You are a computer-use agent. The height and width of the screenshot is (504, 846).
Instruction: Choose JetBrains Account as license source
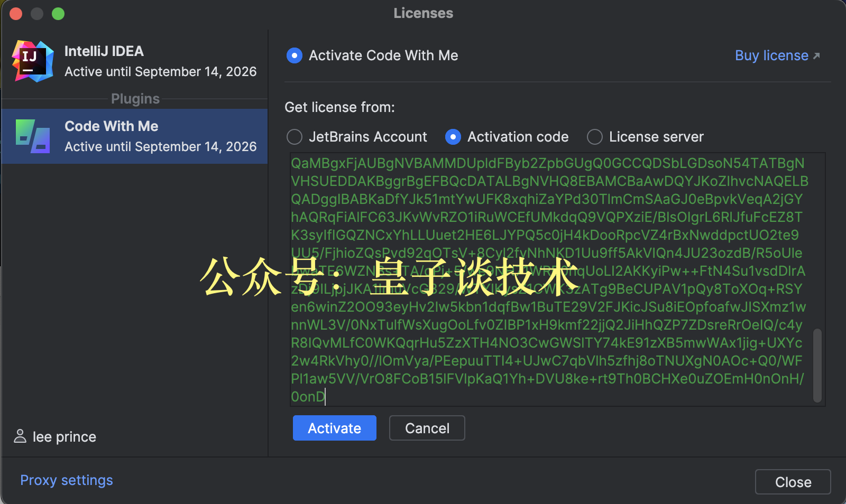(295, 137)
